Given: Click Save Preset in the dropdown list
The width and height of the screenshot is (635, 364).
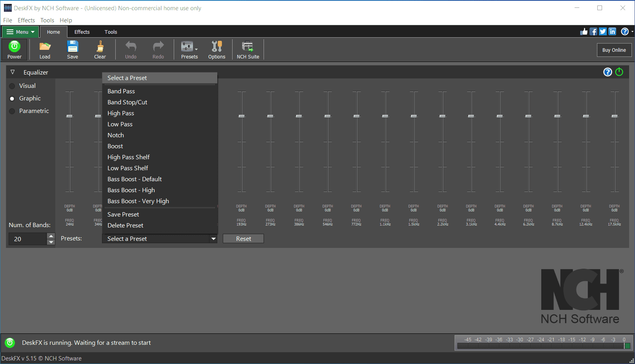Looking at the screenshot, I should coord(160,215).
